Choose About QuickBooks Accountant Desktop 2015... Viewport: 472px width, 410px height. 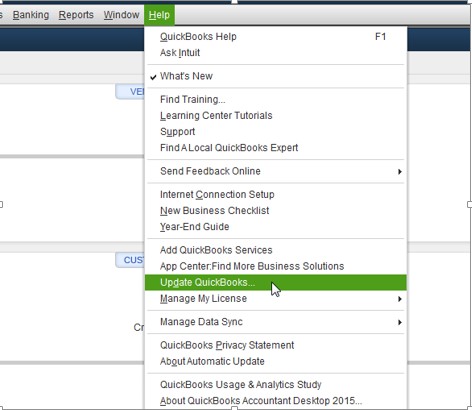pyautogui.click(x=276, y=401)
